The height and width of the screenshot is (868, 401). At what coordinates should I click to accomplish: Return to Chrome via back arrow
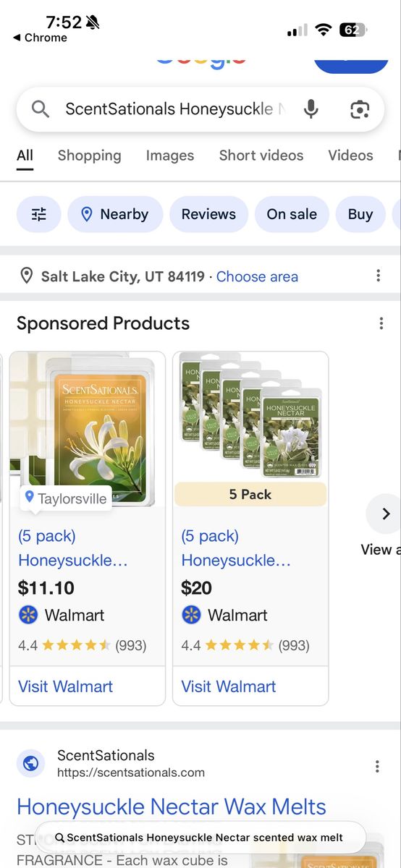pyautogui.click(x=40, y=38)
